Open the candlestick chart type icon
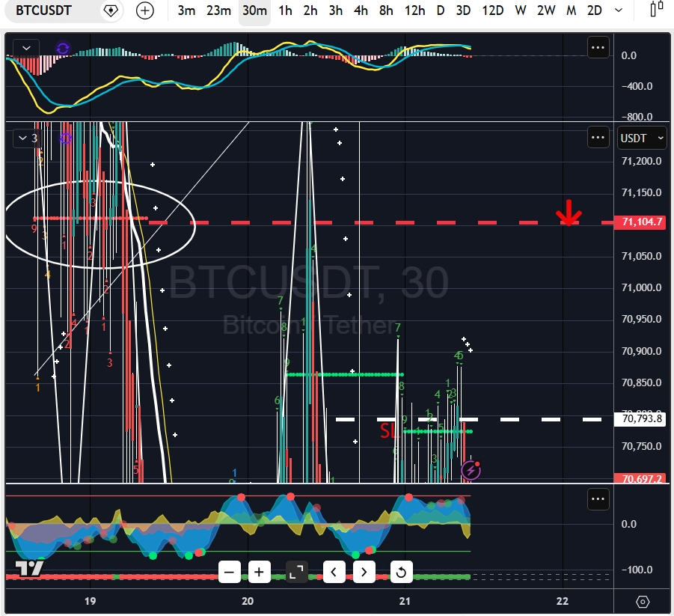Viewport: 674px width, 616px height. point(656,10)
